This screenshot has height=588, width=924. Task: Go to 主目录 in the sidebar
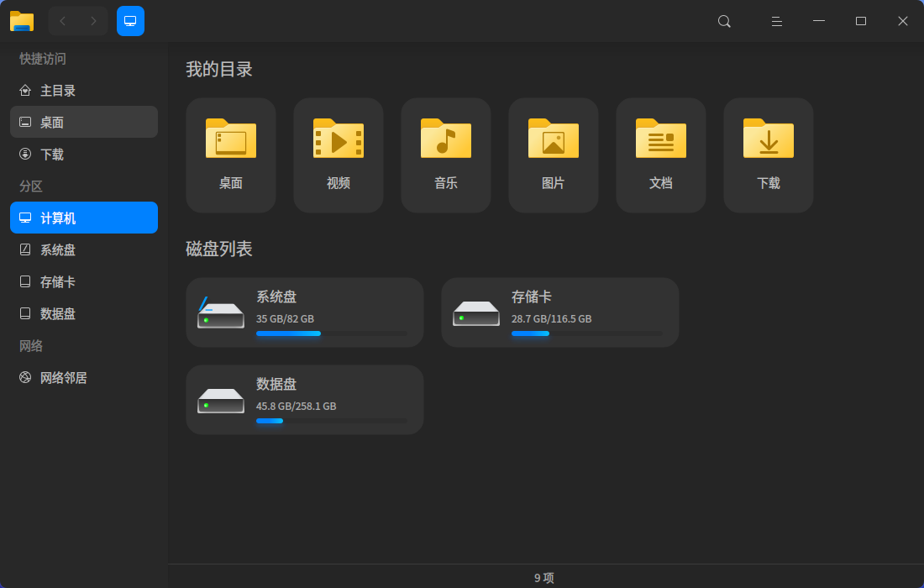84,91
